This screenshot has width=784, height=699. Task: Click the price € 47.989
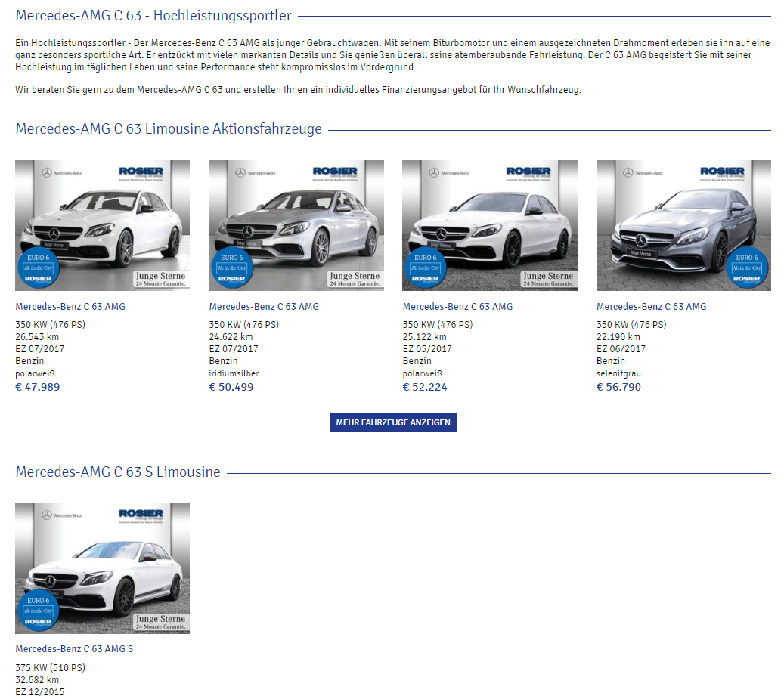(x=38, y=387)
